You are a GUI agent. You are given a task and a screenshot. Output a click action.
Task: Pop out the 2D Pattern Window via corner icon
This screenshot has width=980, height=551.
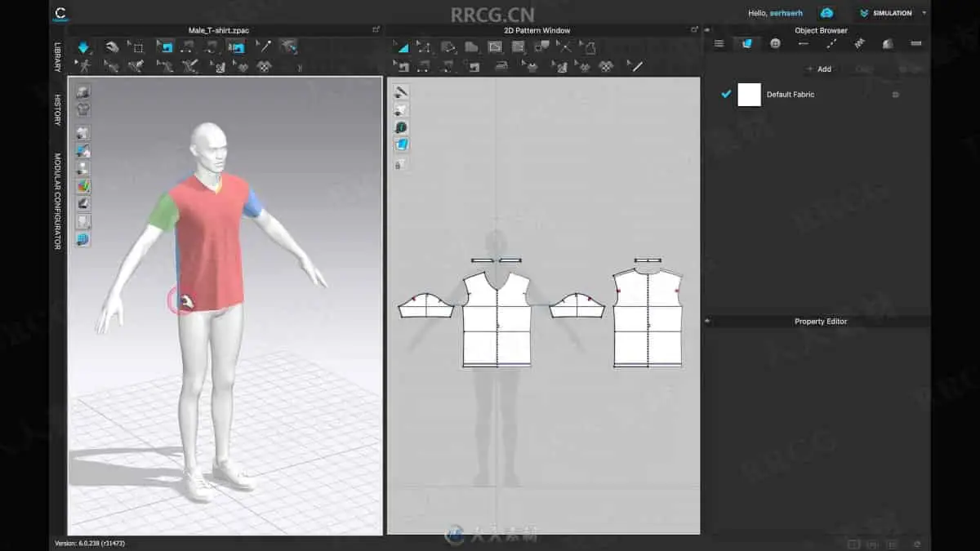pyautogui.click(x=693, y=30)
